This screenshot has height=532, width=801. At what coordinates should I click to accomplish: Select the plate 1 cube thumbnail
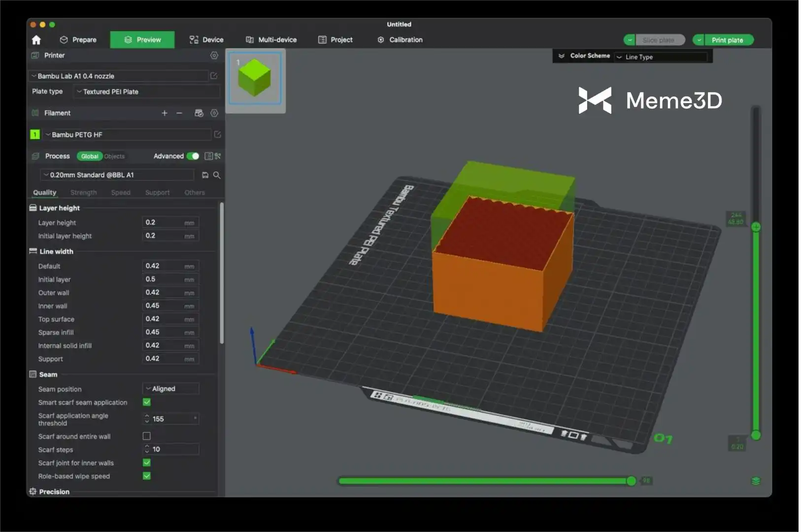[255, 79]
